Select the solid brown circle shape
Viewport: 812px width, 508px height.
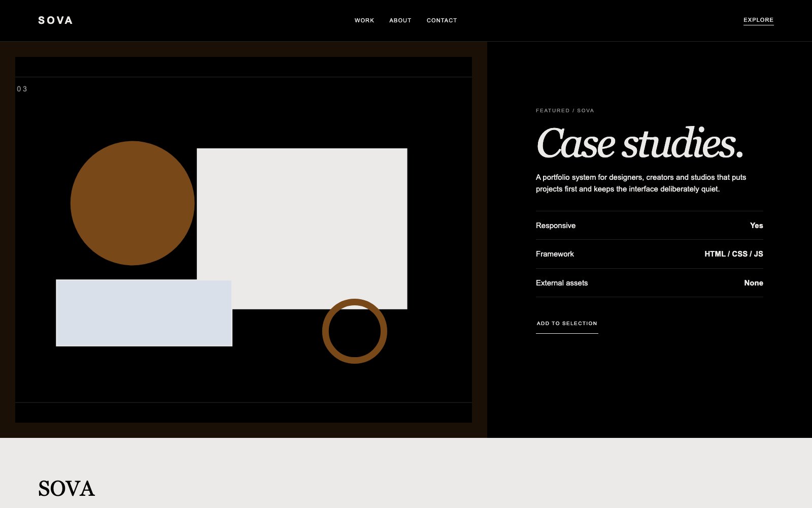[132, 203]
